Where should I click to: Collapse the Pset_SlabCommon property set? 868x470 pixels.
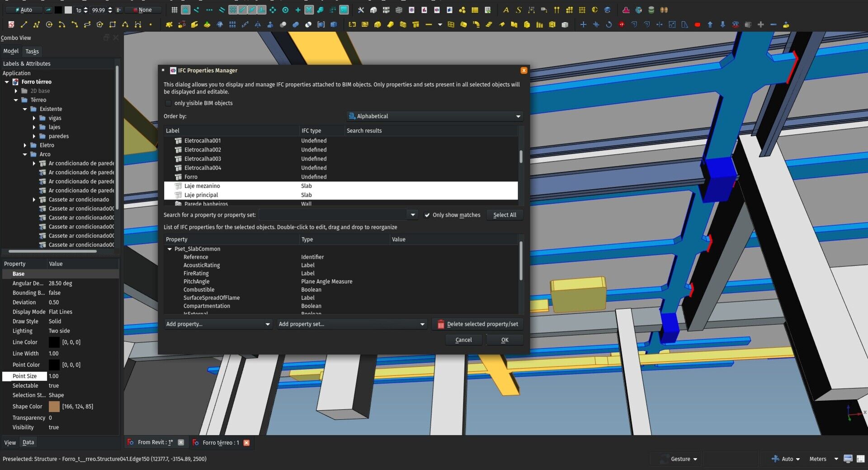coord(170,249)
